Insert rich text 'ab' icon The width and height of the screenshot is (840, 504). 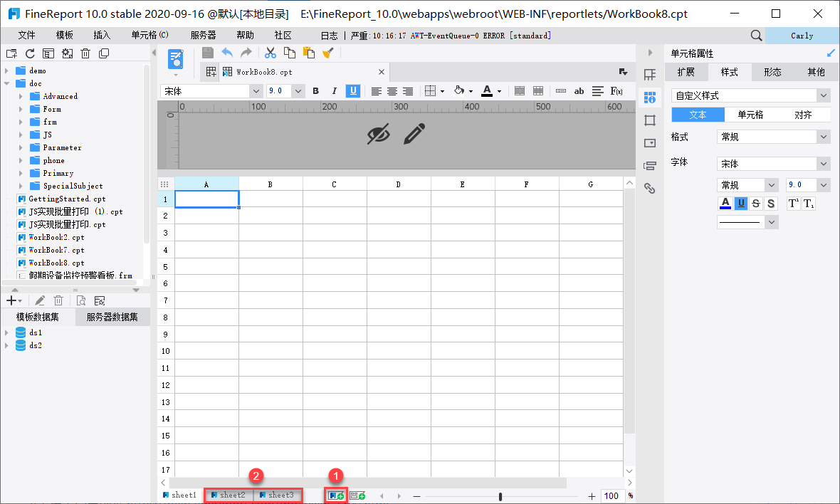click(x=579, y=91)
